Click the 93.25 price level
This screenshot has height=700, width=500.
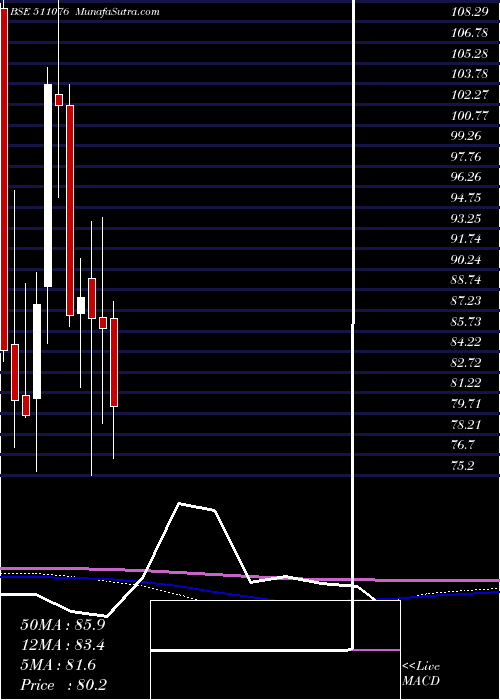click(466, 218)
